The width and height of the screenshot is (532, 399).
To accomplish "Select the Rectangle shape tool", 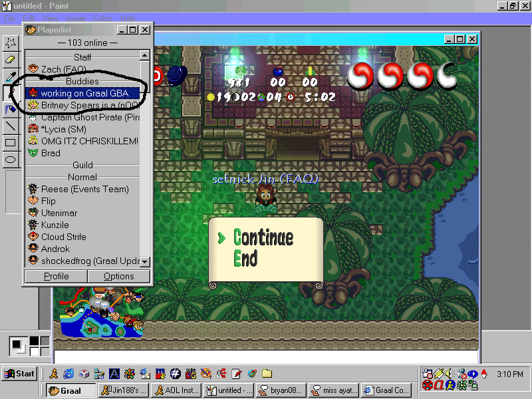I will coord(11,142).
